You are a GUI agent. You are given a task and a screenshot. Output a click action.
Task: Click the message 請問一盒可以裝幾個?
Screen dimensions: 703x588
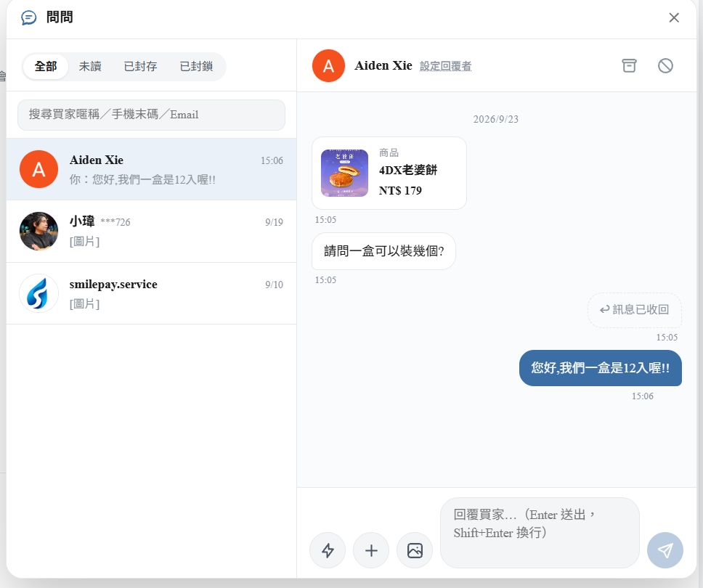(383, 251)
